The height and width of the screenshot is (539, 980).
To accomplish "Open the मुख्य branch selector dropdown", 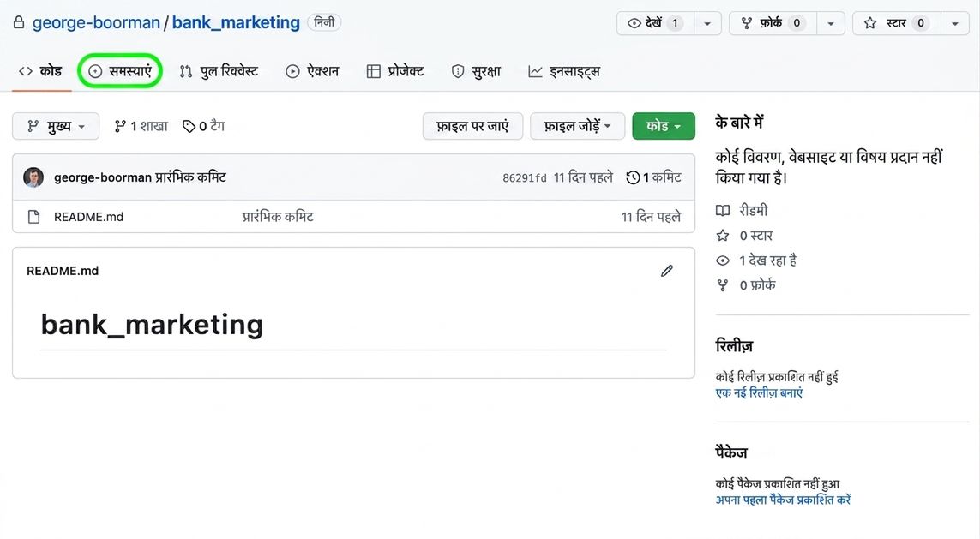I will point(56,126).
